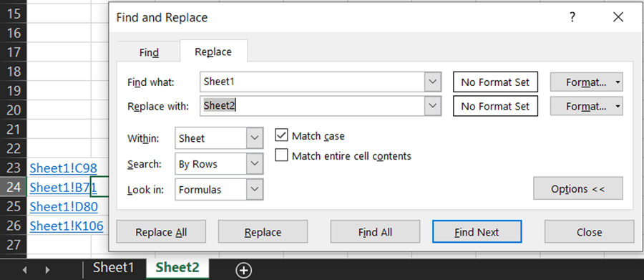This screenshot has height=280, width=644.
Task: Select the Replace tab
Action: pyautogui.click(x=213, y=52)
